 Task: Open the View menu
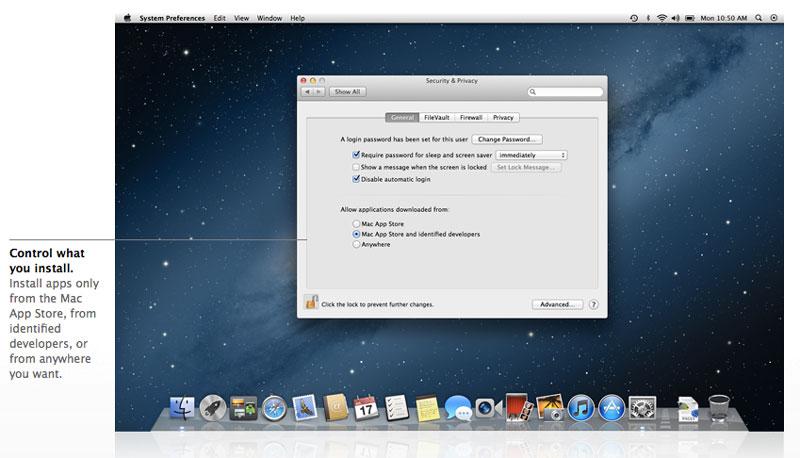(x=241, y=18)
